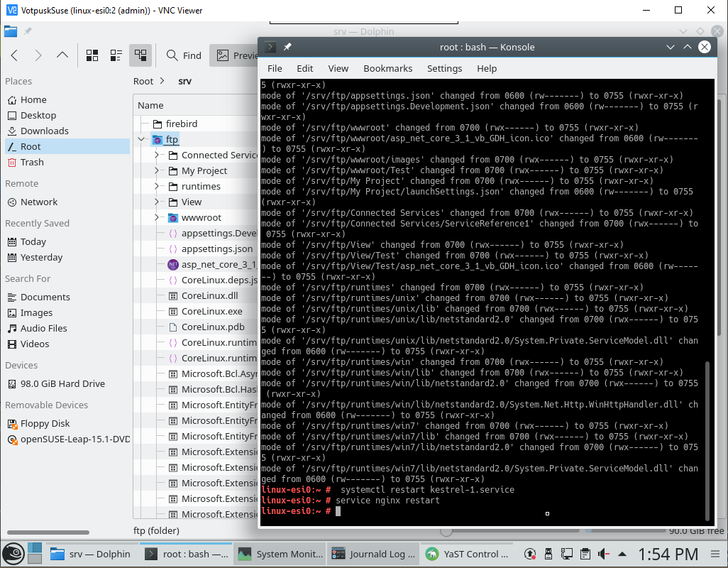Switch Dolphin to Compact view mode
The width and height of the screenshot is (728, 568).
pyautogui.click(x=116, y=55)
